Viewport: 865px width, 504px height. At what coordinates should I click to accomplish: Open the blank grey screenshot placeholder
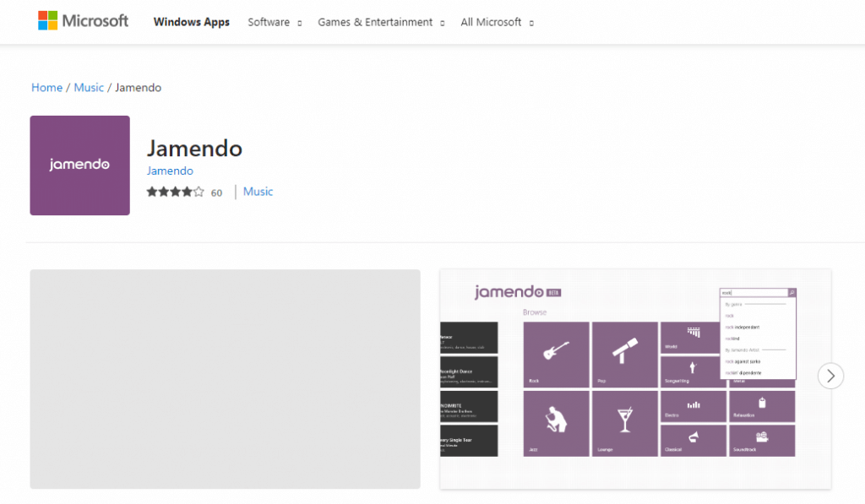225,379
